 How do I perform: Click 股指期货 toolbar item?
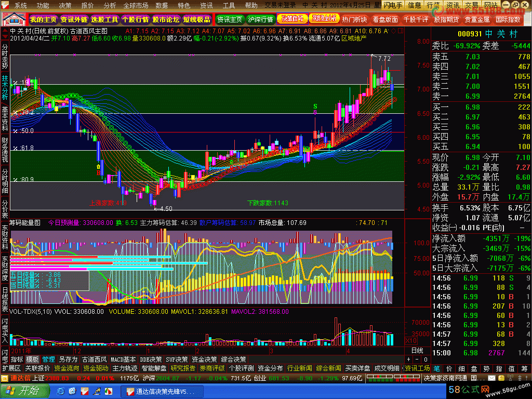446,20
